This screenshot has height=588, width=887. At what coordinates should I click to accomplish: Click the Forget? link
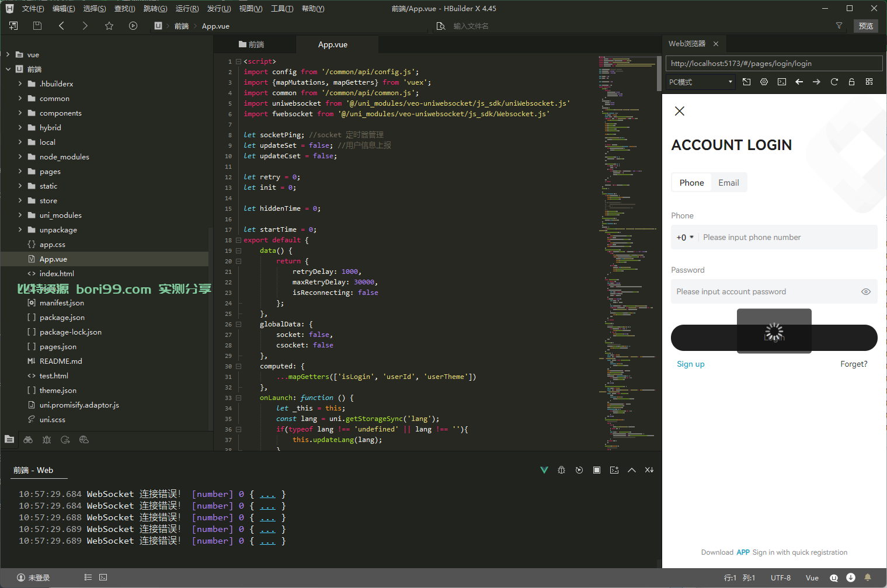point(854,364)
